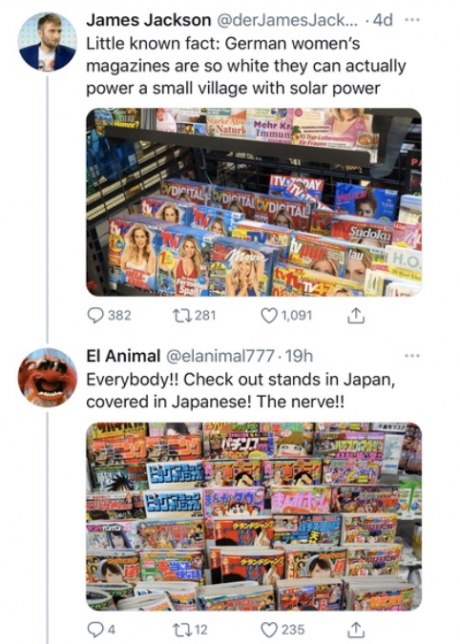Open the 19h timestamp of reply tweet
This screenshot has width=460, height=644.
(x=299, y=356)
